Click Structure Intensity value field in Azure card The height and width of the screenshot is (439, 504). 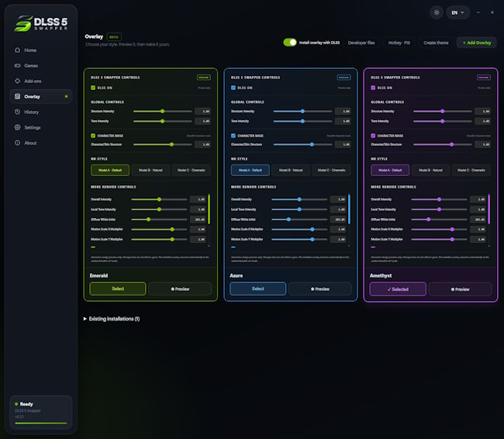click(343, 111)
